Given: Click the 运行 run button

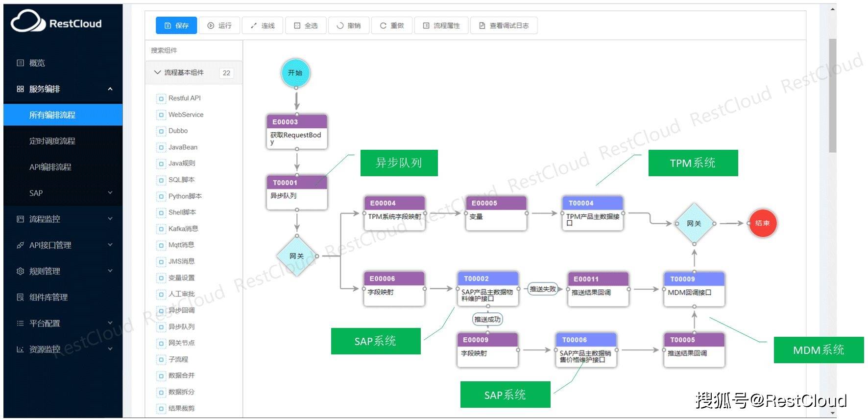Looking at the screenshot, I should pyautogui.click(x=219, y=25).
